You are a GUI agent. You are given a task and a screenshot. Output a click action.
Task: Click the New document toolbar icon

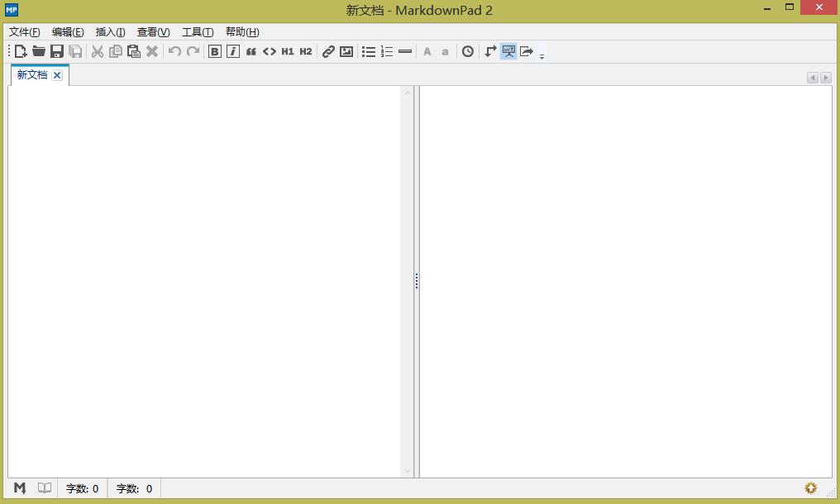click(21, 51)
